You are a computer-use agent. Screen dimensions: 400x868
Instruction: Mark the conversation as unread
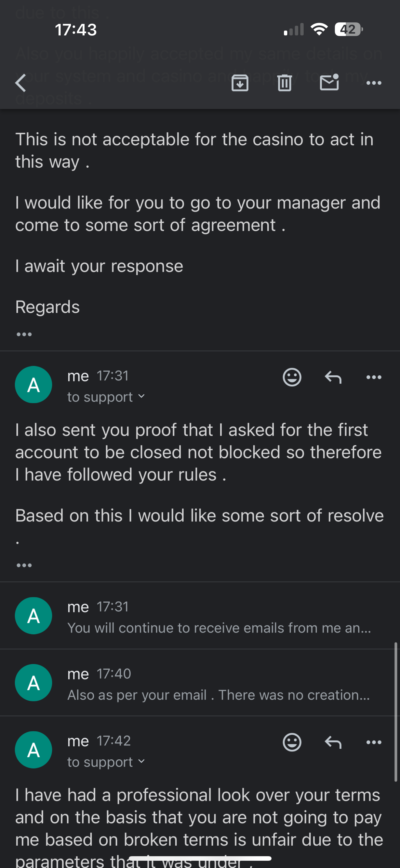point(329,83)
